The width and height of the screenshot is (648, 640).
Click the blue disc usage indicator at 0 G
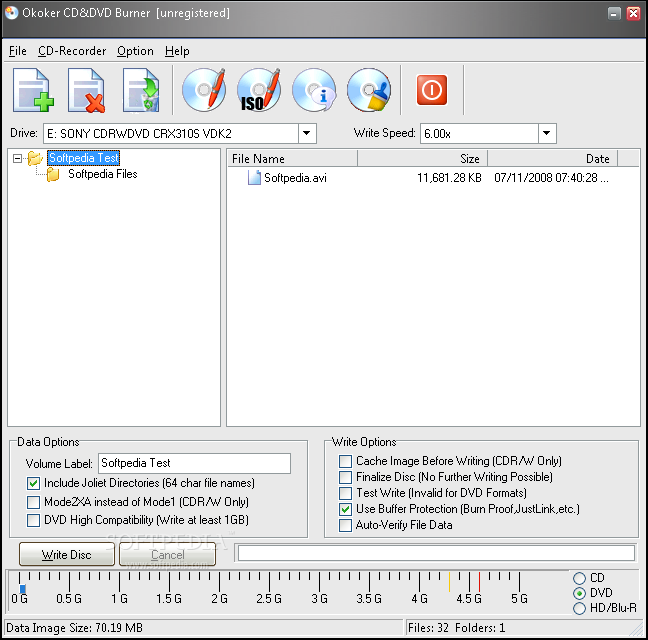(23, 589)
